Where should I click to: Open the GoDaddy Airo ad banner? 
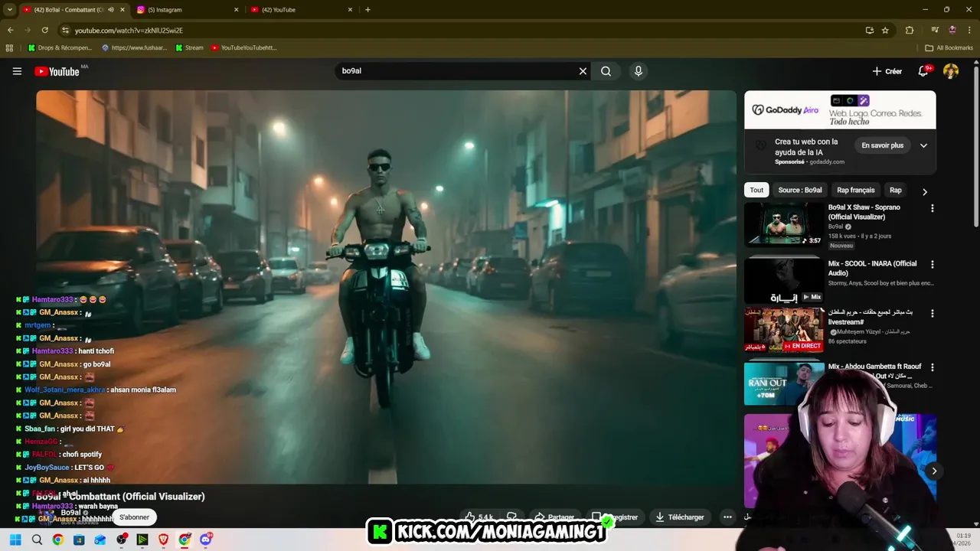[x=840, y=110]
